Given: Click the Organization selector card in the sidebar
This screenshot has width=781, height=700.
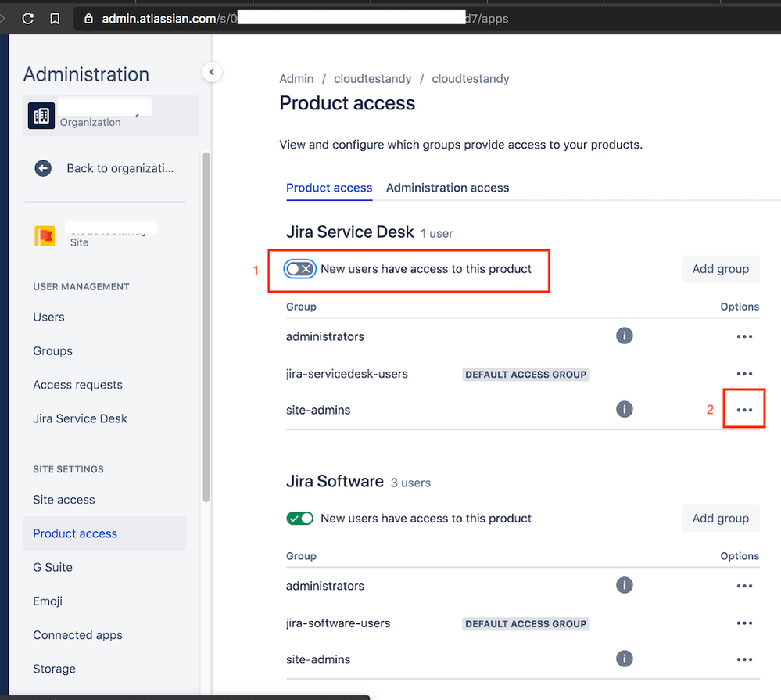Looking at the screenshot, I should coord(110,116).
